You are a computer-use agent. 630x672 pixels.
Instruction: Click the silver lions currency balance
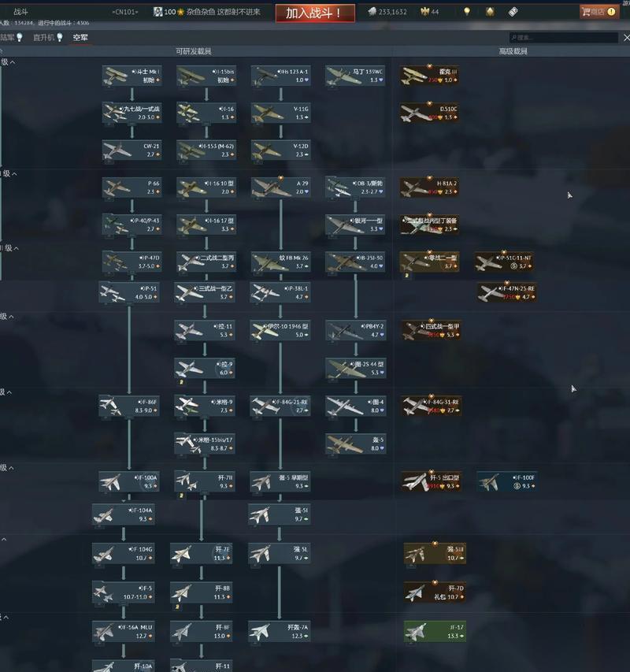coord(387,12)
